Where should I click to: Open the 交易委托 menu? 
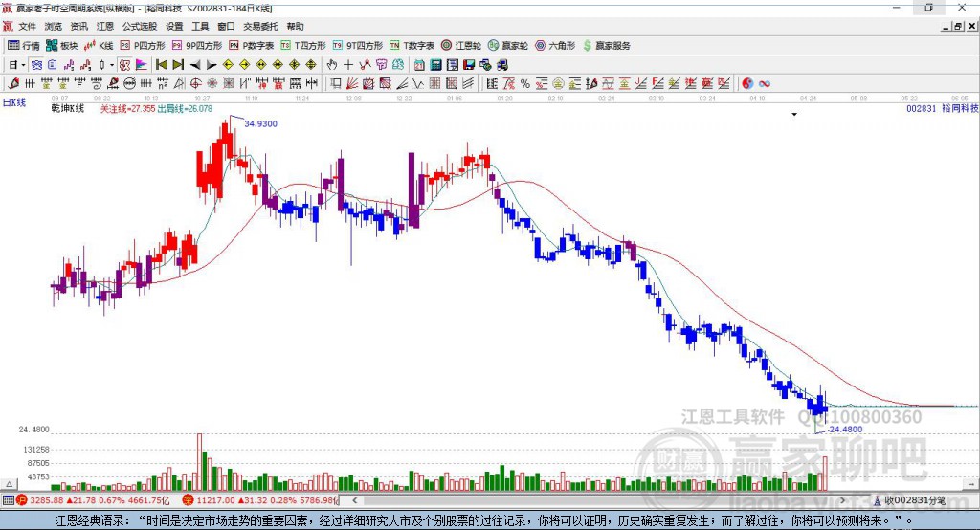[260, 26]
